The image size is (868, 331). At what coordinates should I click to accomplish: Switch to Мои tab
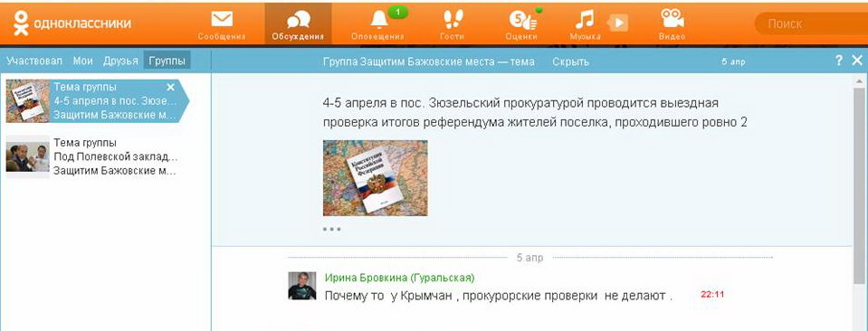pyautogui.click(x=82, y=61)
